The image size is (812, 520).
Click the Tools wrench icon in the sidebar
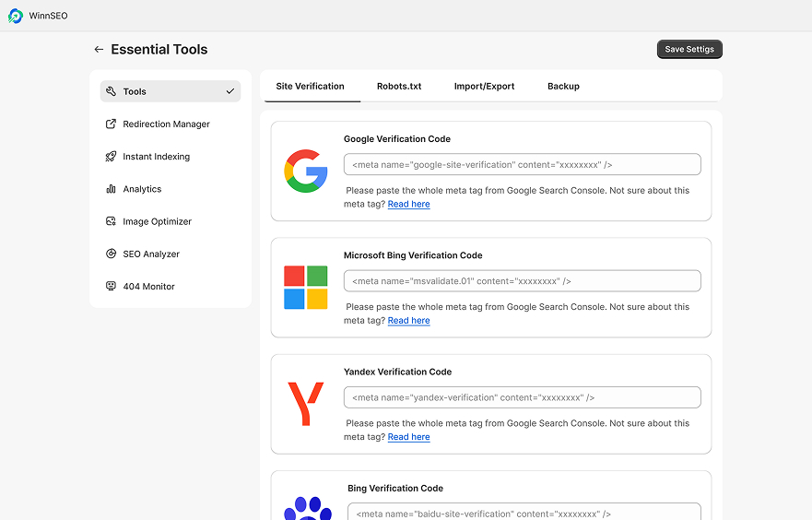[x=111, y=91]
